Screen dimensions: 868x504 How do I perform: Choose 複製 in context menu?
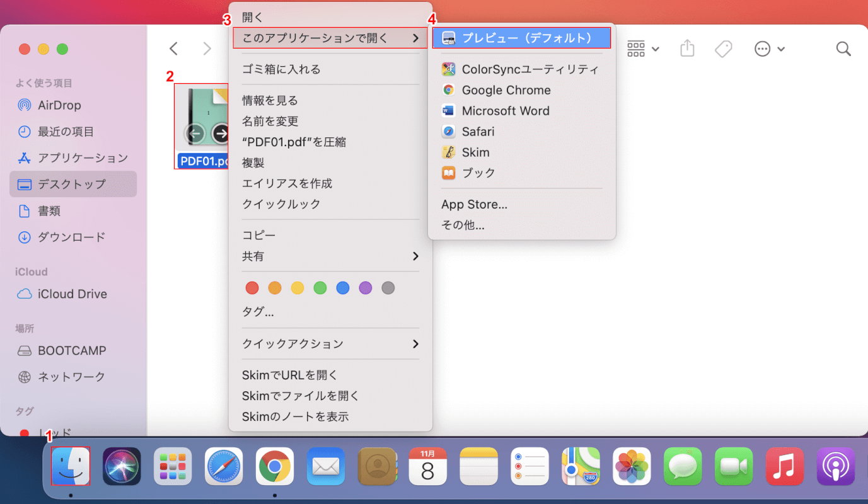coord(331,163)
